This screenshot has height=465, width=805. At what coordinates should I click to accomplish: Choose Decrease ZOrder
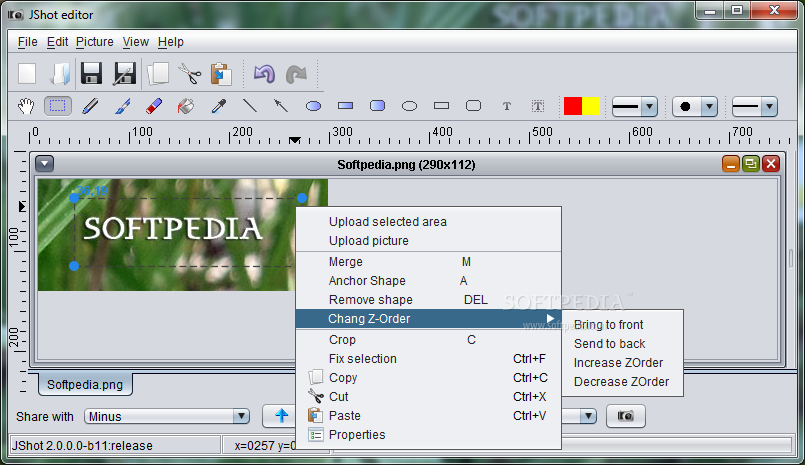623,382
